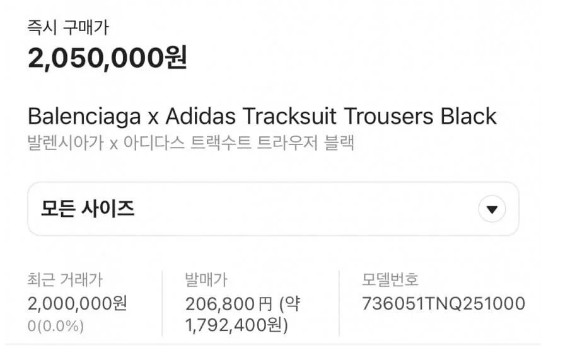Click the 최근 거래가 heading
This screenshot has height=360, width=562.
65,280
